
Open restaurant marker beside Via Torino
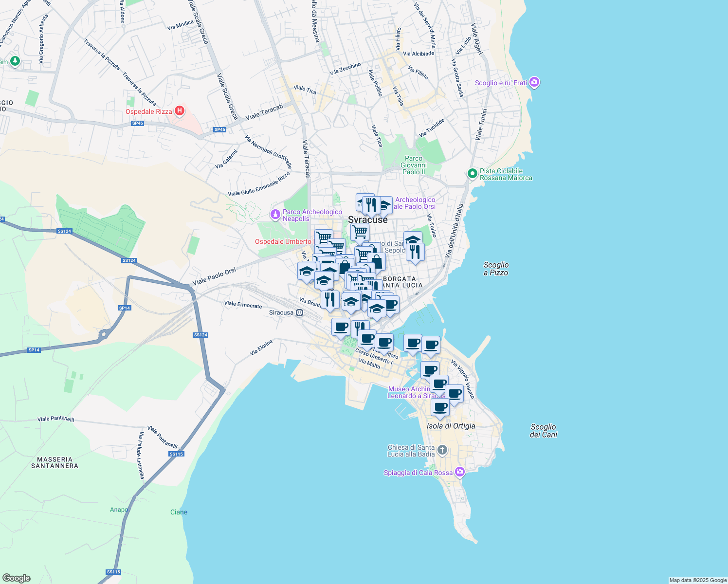pos(415,252)
